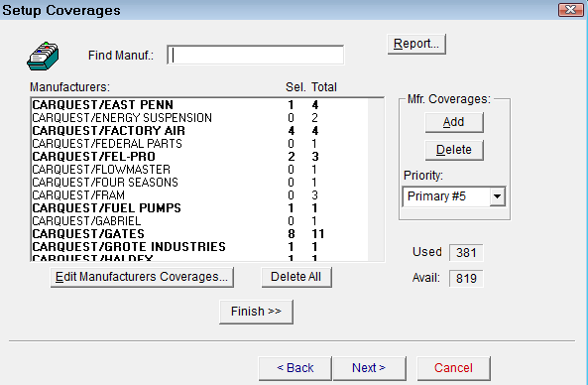The height and width of the screenshot is (385, 588).
Task: Click the Rolodex card file icon
Action: (x=43, y=56)
